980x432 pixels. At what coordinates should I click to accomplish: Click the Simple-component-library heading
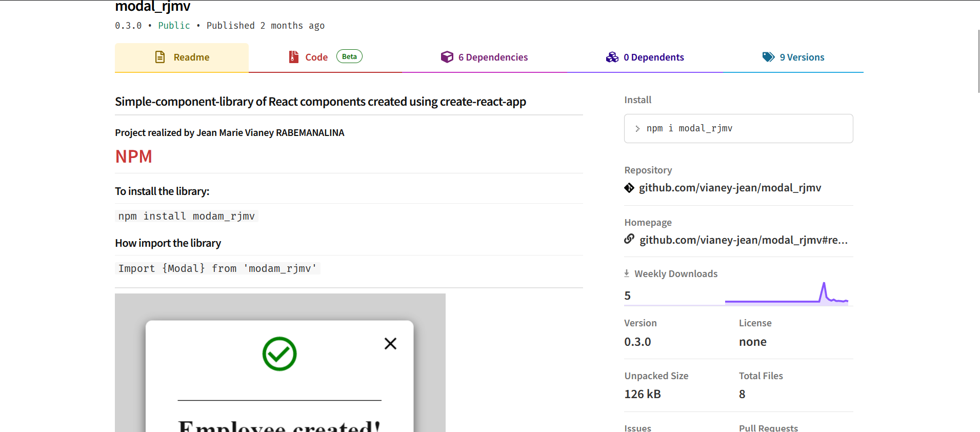(321, 102)
